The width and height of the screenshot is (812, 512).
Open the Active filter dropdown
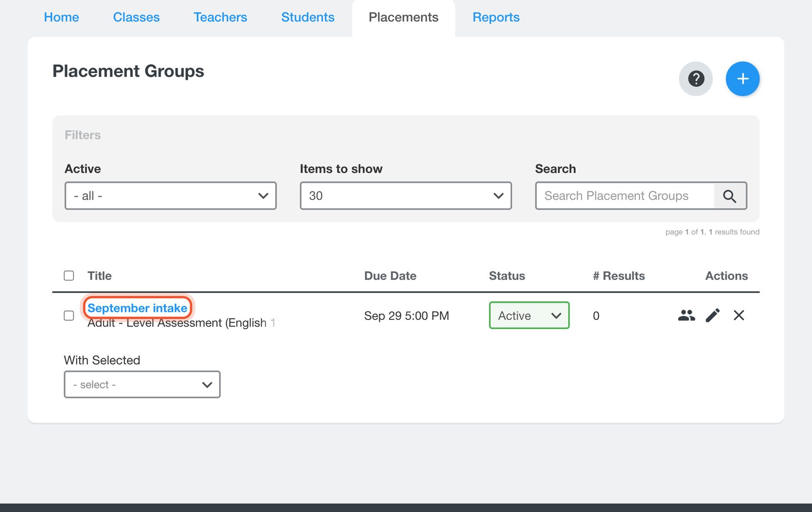pyautogui.click(x=171, y=196)
